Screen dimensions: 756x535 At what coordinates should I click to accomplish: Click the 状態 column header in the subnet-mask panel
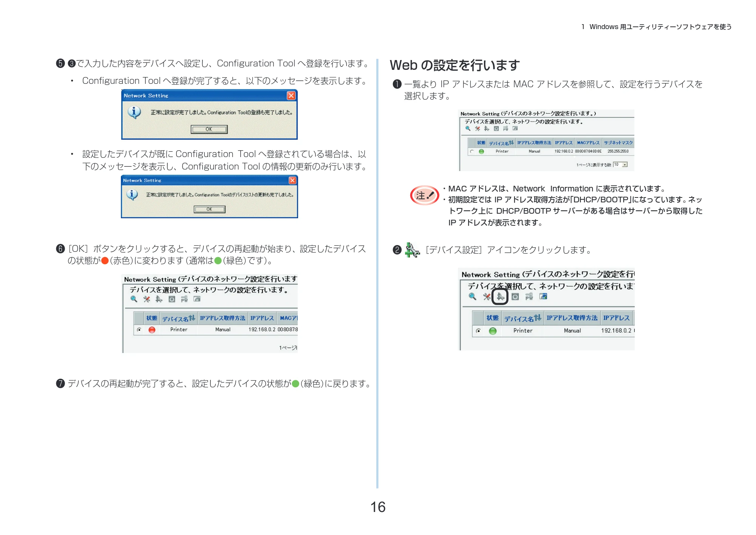(481, 143)
